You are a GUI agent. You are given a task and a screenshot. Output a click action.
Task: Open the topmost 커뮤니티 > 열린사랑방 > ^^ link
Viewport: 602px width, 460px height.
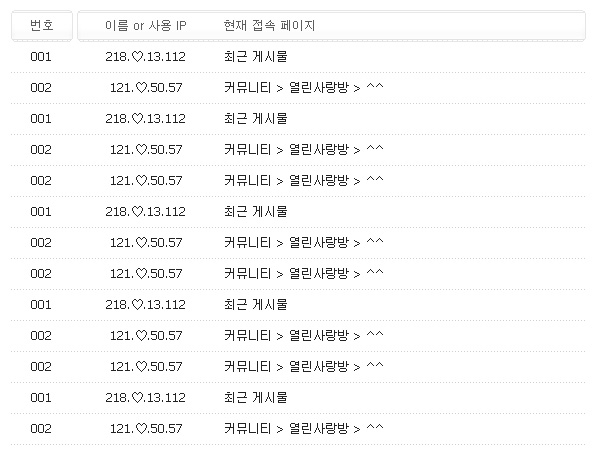[x=304, y=88]
